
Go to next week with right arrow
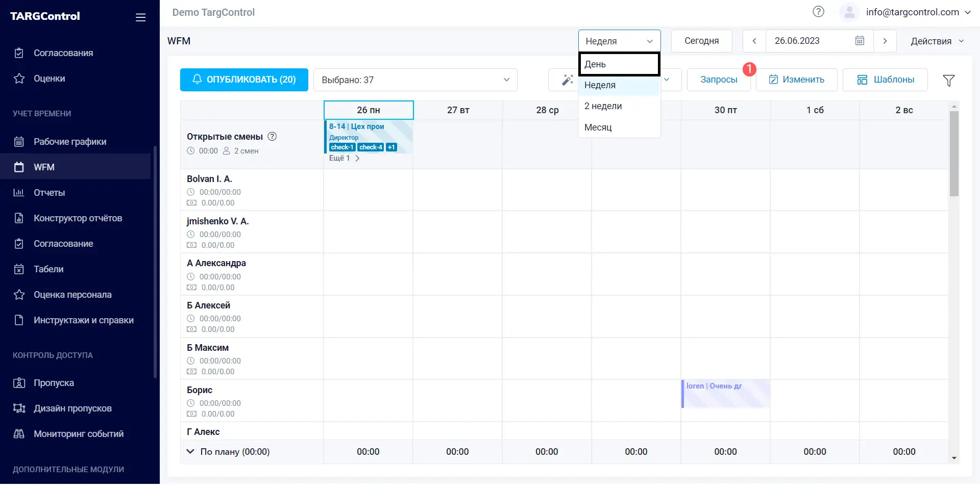coord(885,41)
